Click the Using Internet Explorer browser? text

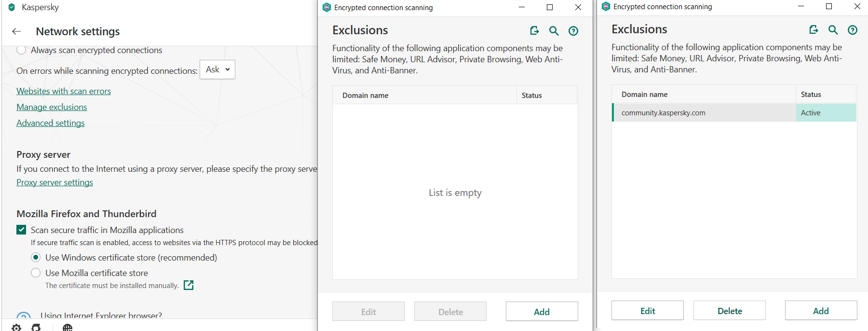click(x=101, y=315)
